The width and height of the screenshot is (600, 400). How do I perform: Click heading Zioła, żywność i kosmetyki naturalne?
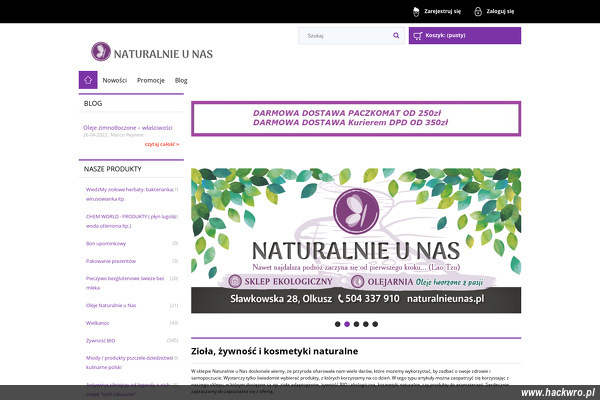click(x=274, y=351)
